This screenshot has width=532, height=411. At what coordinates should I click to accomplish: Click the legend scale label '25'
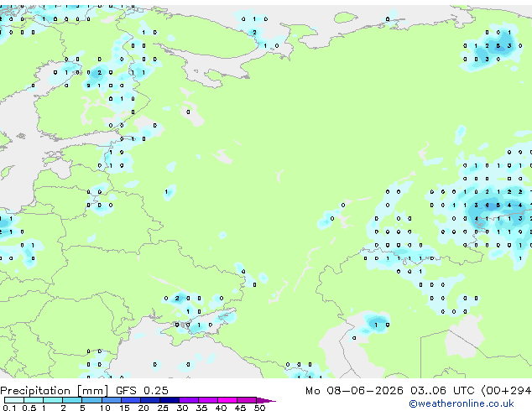(163, 408)
